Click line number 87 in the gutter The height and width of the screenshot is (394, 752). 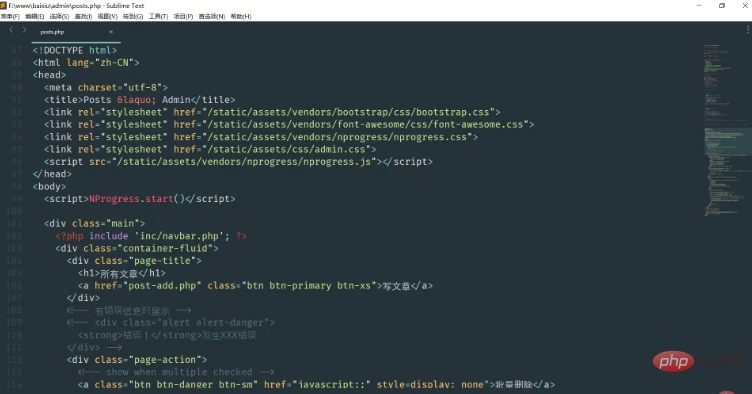[16, 50]
